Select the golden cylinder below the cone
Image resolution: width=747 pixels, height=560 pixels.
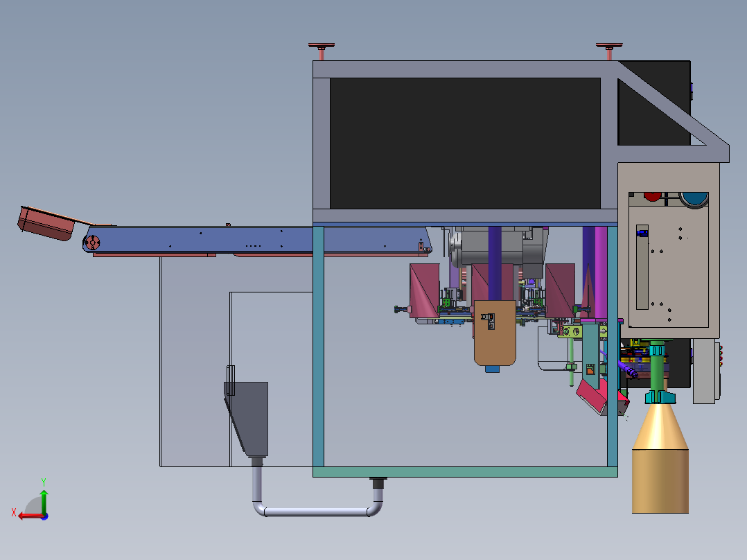[x=660, y=481]
